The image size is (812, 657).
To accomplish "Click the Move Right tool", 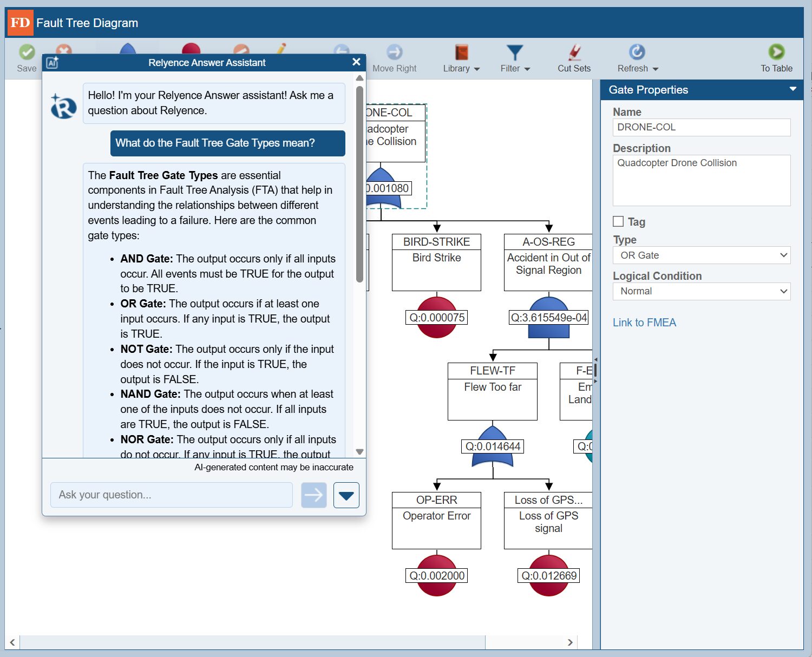I will tap(395, 58).
